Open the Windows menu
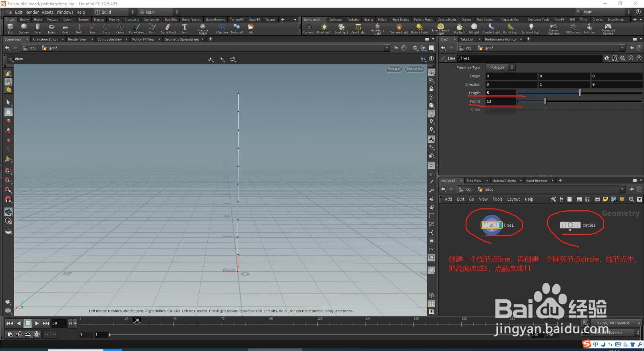644x351 pixels. pyautogui.click(x=65, y=12)
